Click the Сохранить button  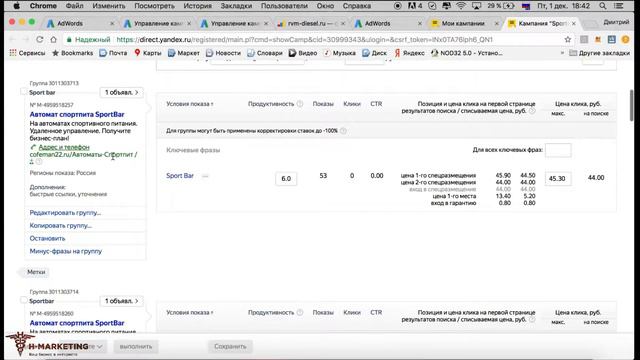point(230,347)
